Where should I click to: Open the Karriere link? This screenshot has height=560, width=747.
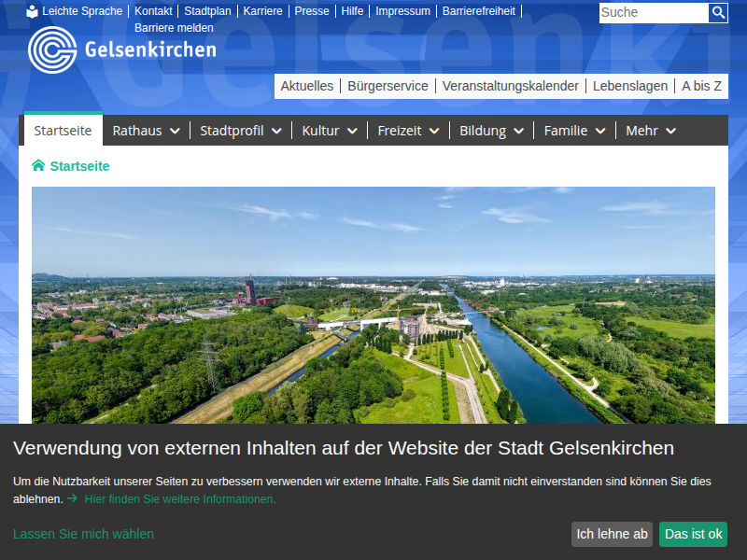pos(262,11)
